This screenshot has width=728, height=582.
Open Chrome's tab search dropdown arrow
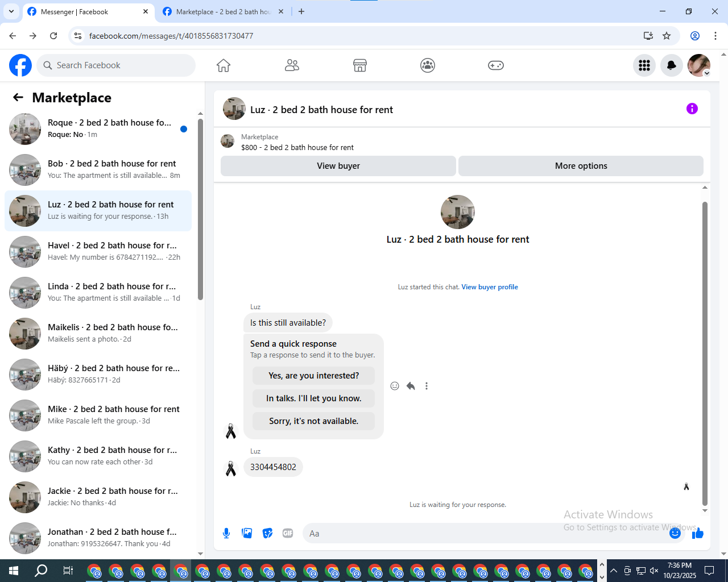[11, 11]
